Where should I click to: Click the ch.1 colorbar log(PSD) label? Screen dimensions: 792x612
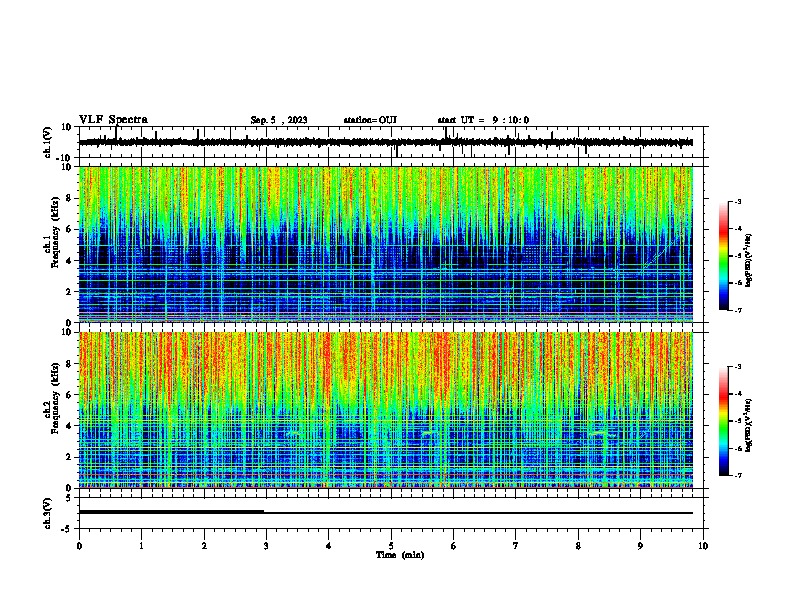coord(749,261)
